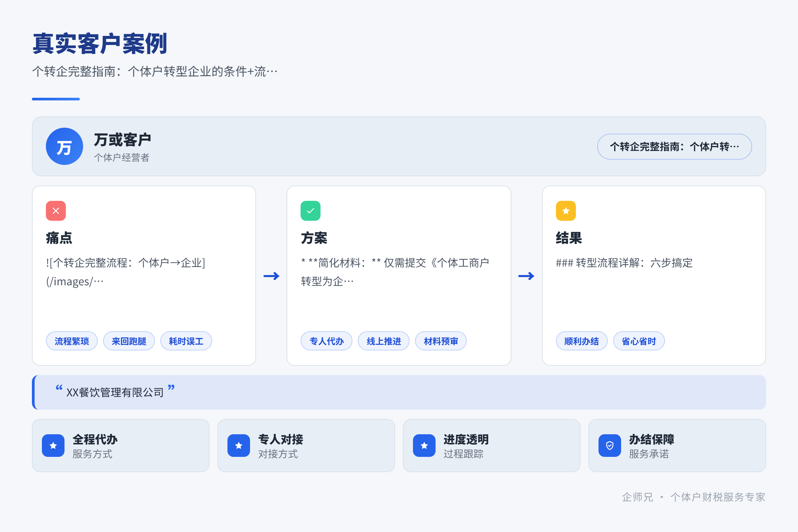The width and height of the screenshot is (798, 532).
Task: Select the 来回跑腿 tag
Action: point(129,341)
